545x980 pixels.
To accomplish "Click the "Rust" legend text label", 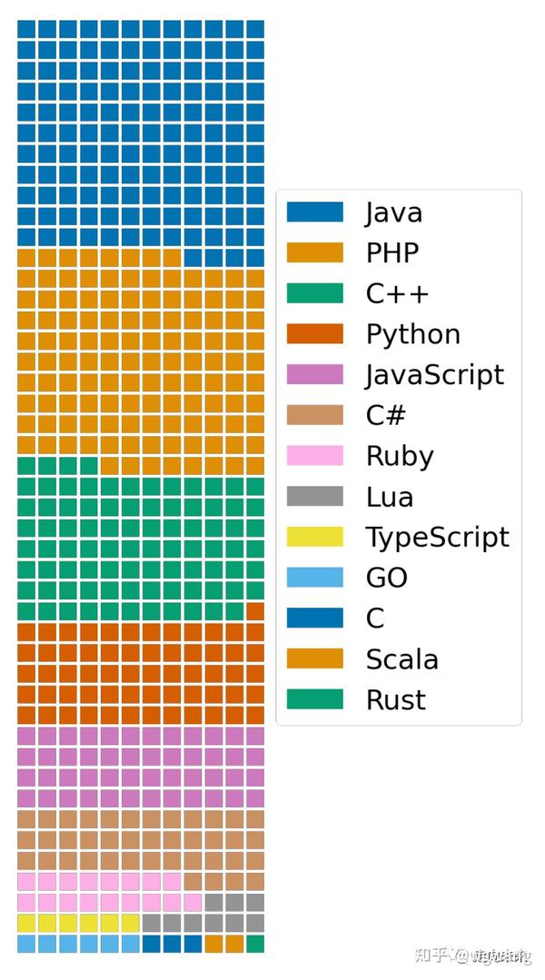I will [x=395, y=700].
